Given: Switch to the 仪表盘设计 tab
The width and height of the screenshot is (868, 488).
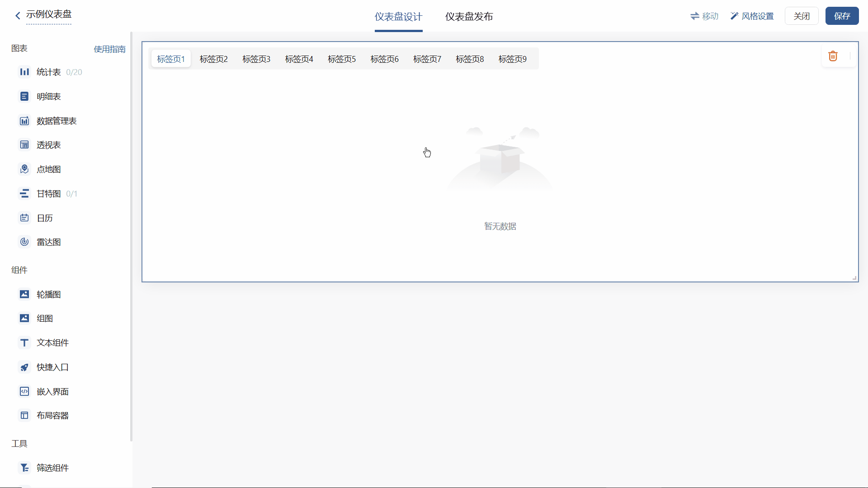Looking at the screenshot, I should pyautogui.click(x=398, y=17).
